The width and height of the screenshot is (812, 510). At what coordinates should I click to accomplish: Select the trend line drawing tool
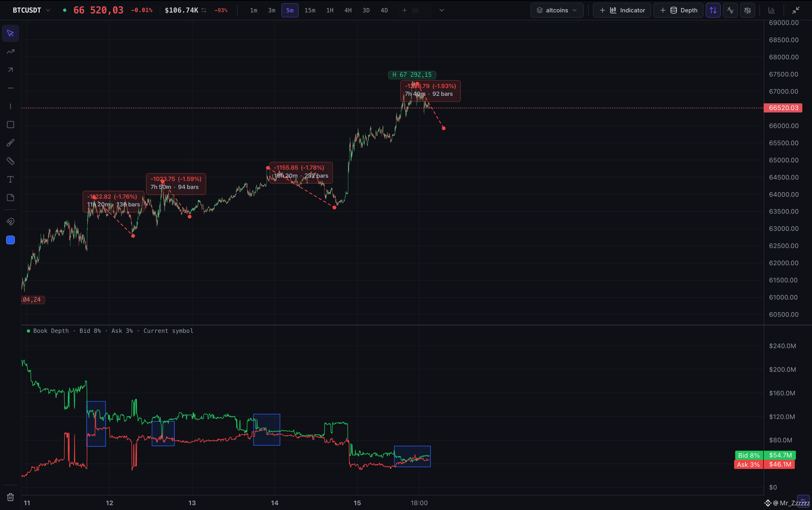pyautogui.click(x=10, y=52)
